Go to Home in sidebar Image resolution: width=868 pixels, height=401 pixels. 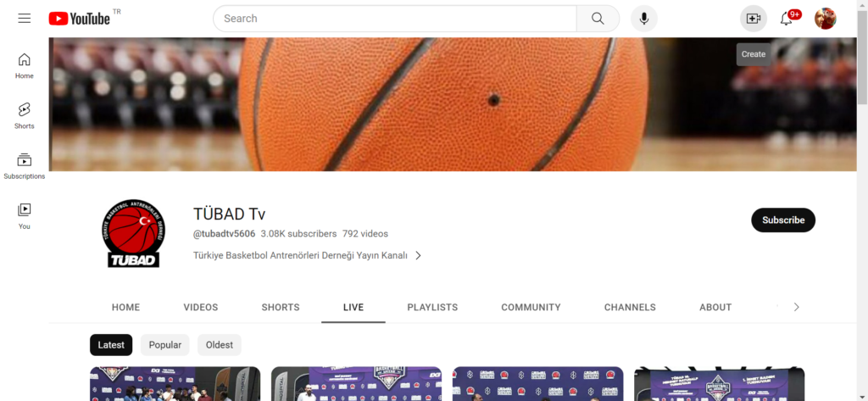coord(25,66)
